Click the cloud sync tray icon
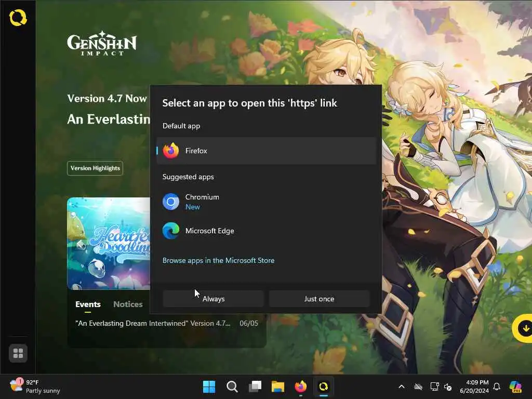This screenshot has width=532, height=399. tap(418, 387)
